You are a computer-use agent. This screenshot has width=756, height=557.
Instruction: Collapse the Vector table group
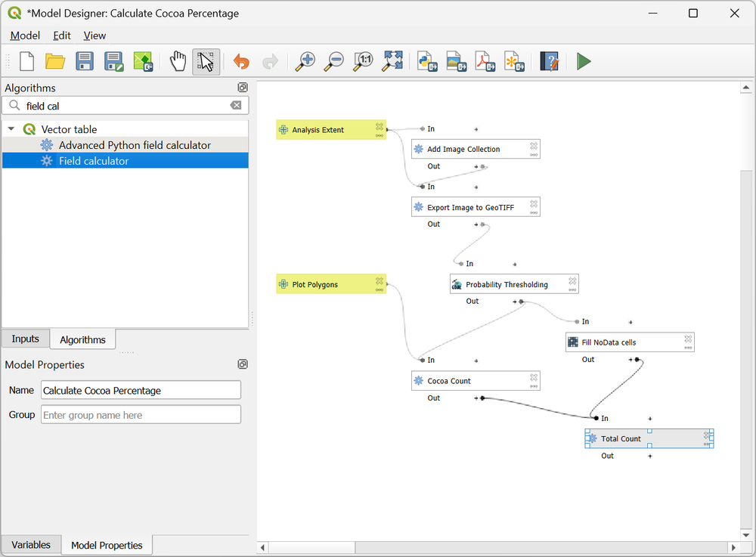click(x=11, y=129)
